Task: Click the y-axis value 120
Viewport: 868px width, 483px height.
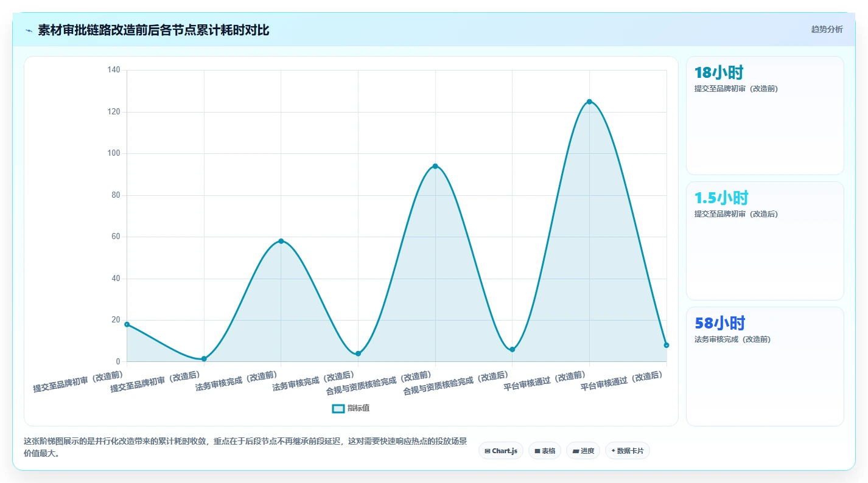Action: (114, 112)
